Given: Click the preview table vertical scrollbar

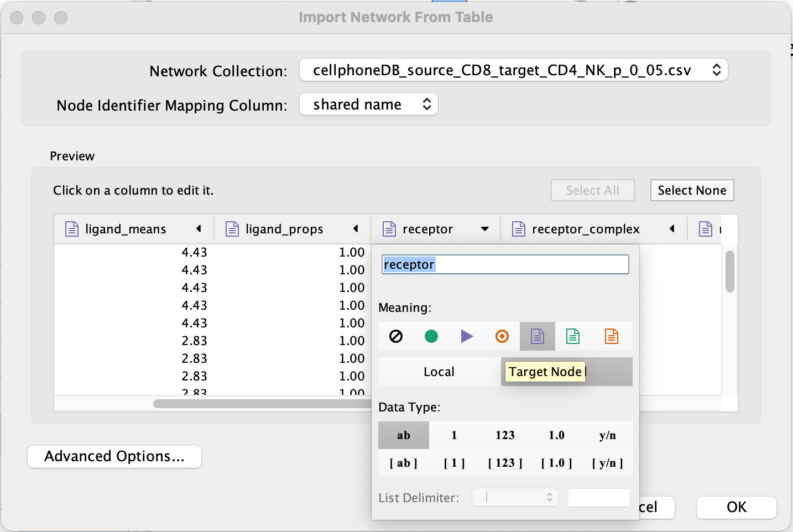Looking at the screenshot, I should tap(730, 272).
